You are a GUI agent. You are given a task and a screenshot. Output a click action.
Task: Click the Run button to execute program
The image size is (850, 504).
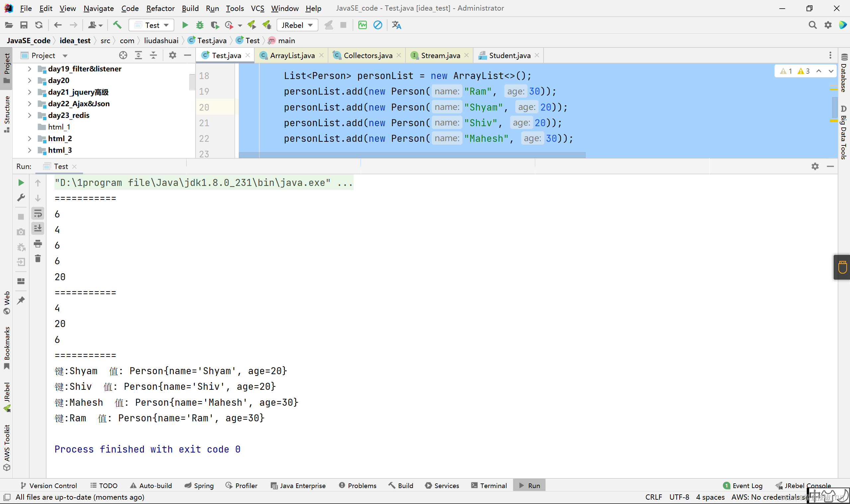(185, 25)
